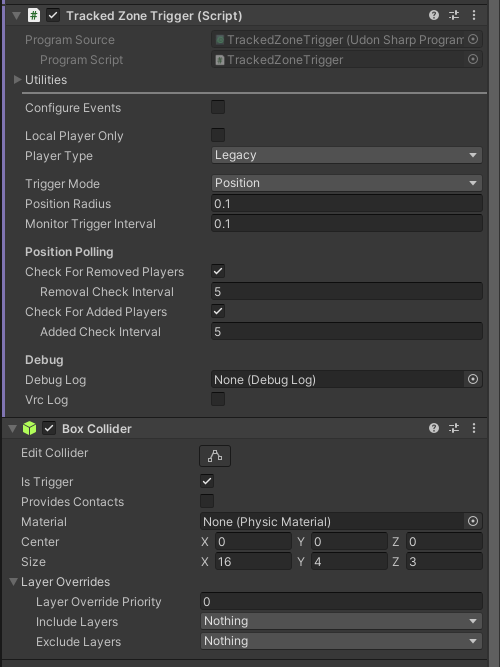The image size is (500, 667).
Task: Click the C# script icon of Tracked Zone Trigger
Action: pos(34,16)
